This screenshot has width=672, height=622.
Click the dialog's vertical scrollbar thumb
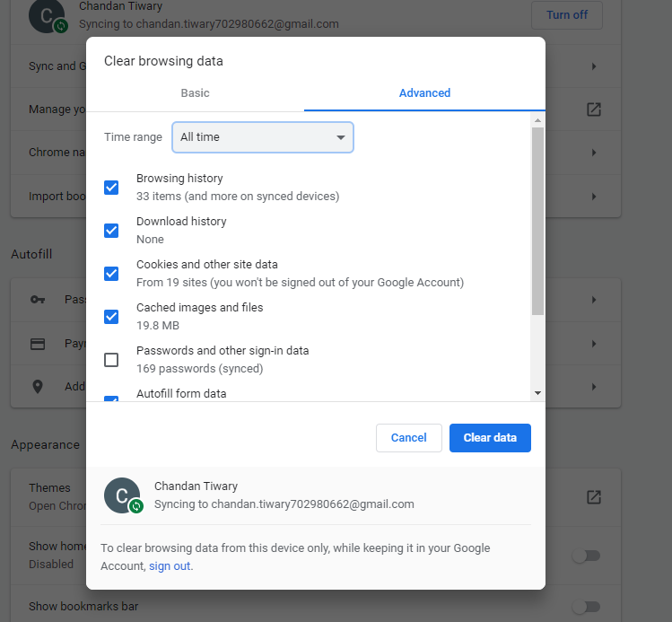click(537, 221)
